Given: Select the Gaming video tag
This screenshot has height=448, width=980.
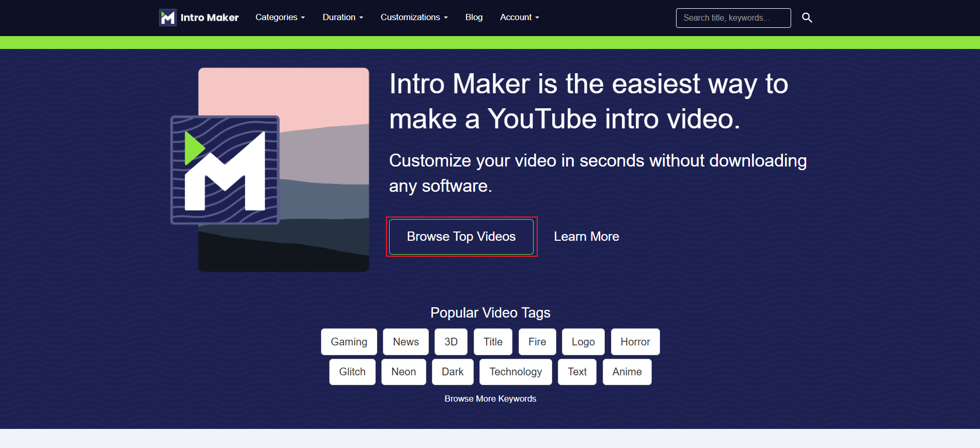Looking at the screenshot, I should (349, 342).
